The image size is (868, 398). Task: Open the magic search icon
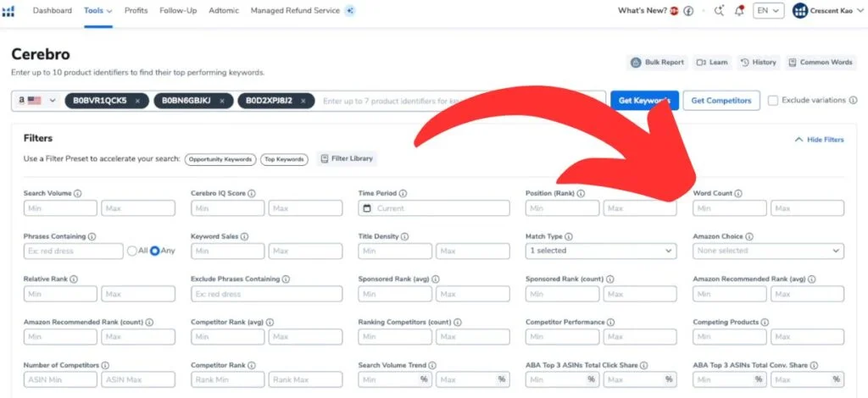pyautogui.click(x=720, y=11)
